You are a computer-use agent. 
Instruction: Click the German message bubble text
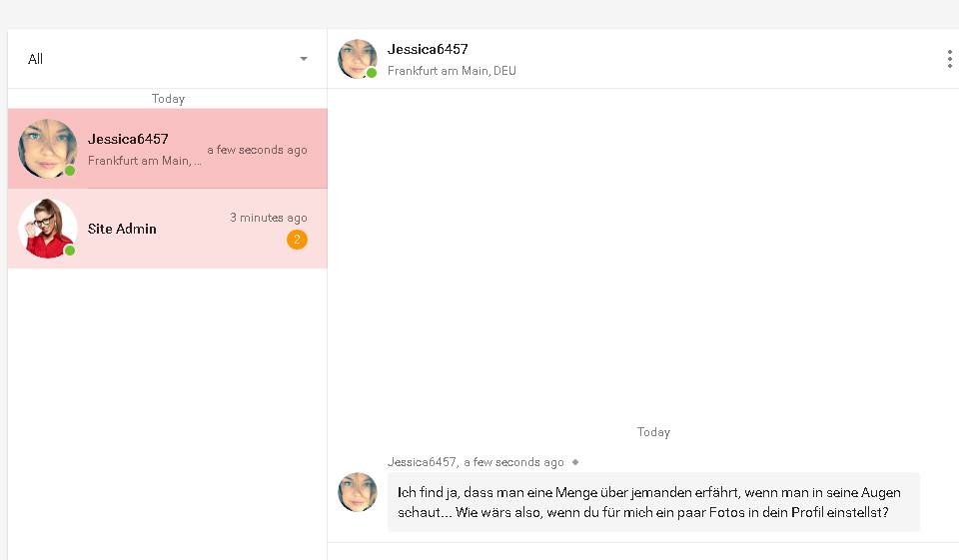649,502
